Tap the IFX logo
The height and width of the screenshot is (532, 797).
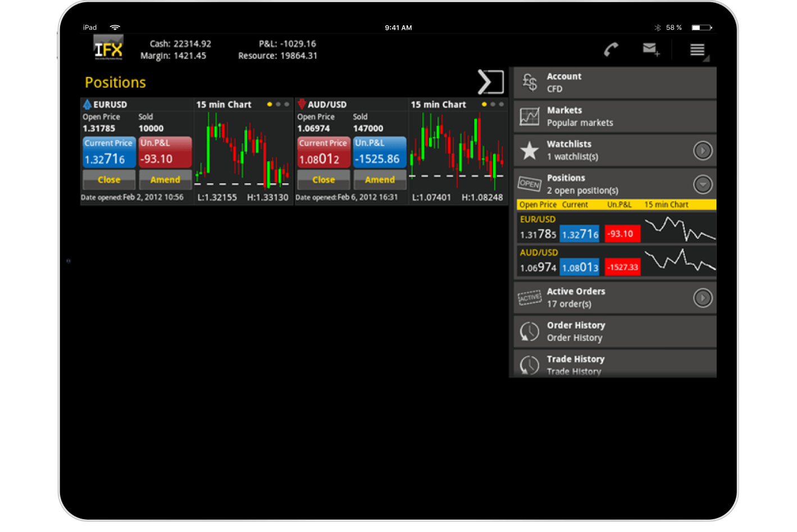(107, 48)
